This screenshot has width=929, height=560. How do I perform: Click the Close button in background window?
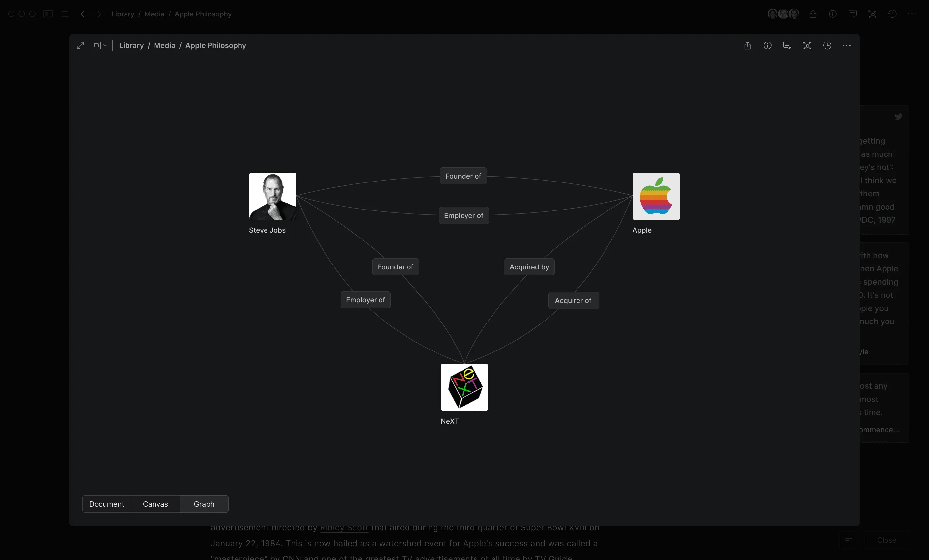pos(887,540)
